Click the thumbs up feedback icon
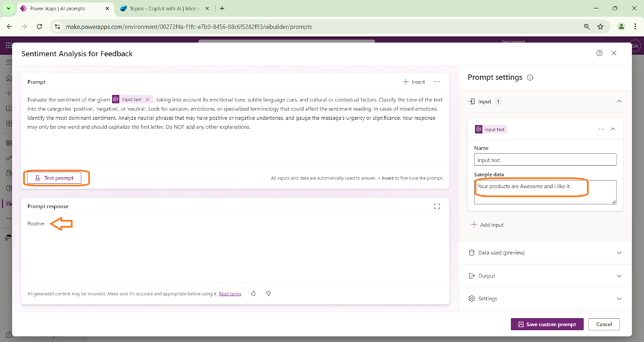Screen dimensions: 644x342 [x=253, y=293]
